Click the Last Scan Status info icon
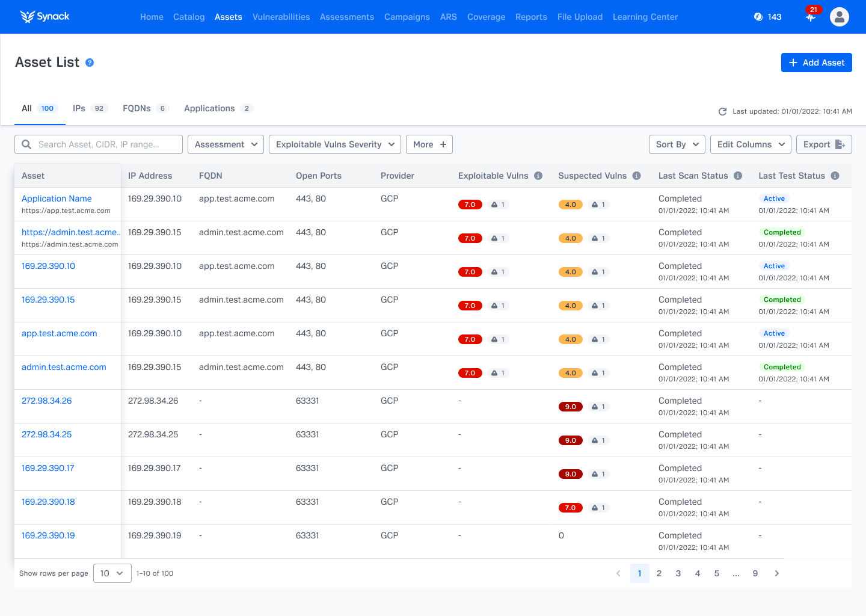The width and height of the screenshot is (866, 616). [738, 176]
